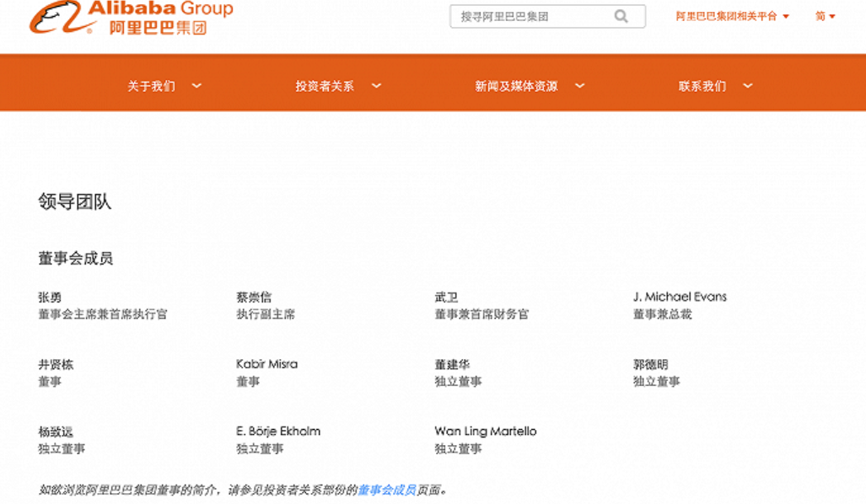
Task: Click name Wan Ling Martello
Action: click(x=486, y=432)
